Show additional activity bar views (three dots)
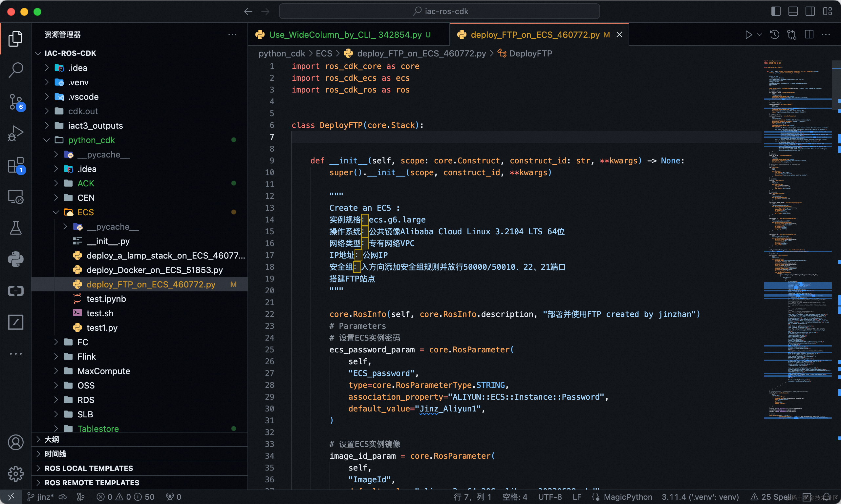The height and width of the screenshot is (504, 841). [x=16, y=353]
